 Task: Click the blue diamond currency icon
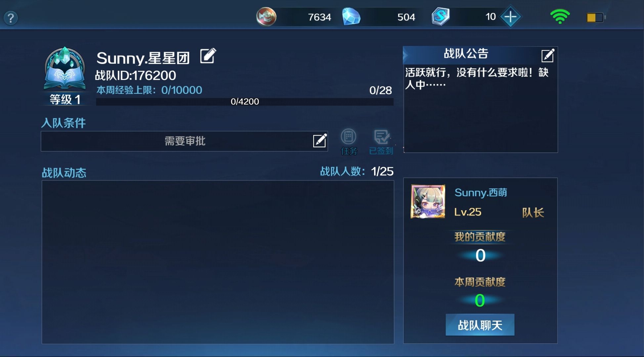tap(351, 17)
